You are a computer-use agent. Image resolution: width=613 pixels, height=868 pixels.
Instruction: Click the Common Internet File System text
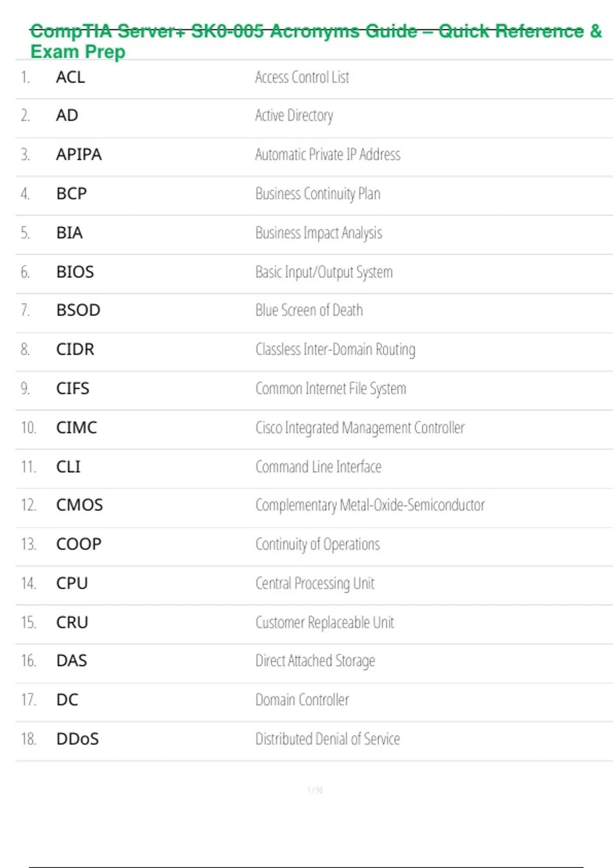pyautogui.click(x=331, y=389)
